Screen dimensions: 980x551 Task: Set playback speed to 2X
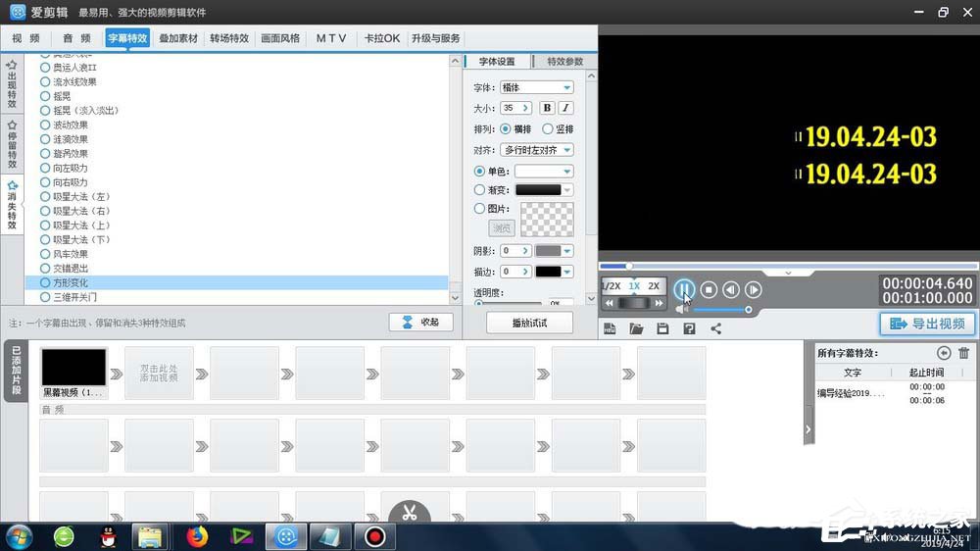coord(653,286)
